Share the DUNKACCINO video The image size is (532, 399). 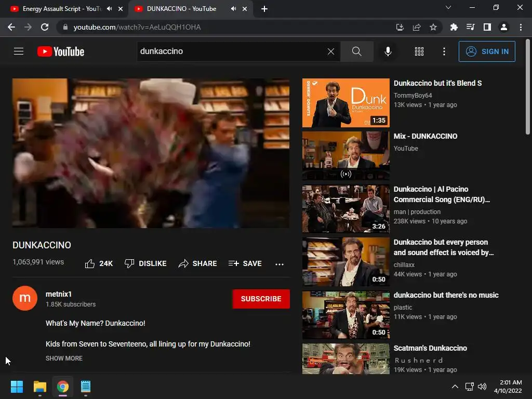tap(197, 263)
